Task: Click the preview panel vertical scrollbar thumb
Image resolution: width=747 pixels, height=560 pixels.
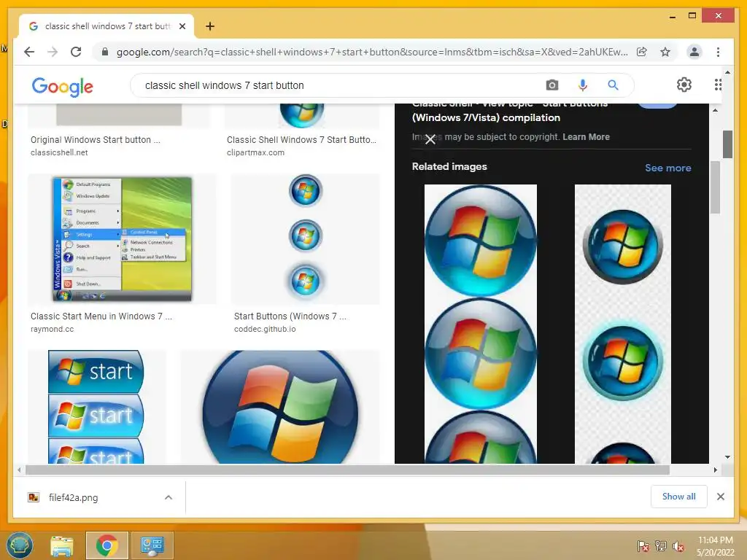Action: (716, 187)
